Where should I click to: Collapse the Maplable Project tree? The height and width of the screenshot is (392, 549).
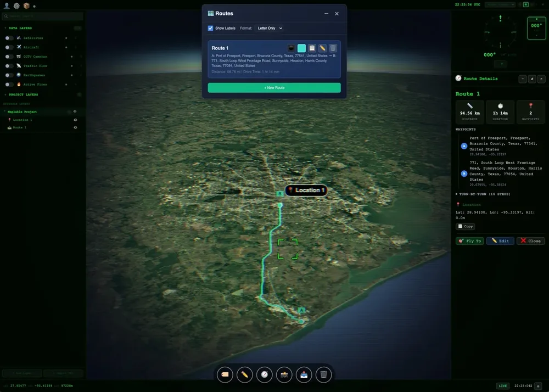point(4,111)
